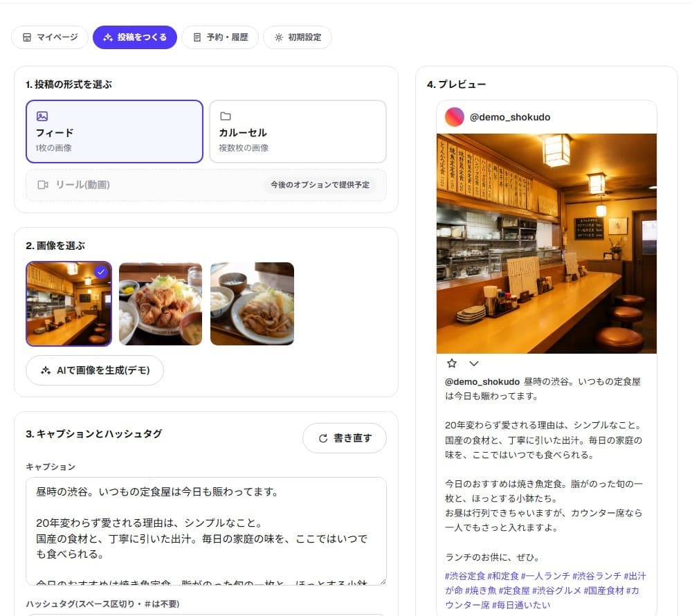
Task: Click the sparkle icon in 投稿をつくる tab
Action: click(x=108, y=37)
